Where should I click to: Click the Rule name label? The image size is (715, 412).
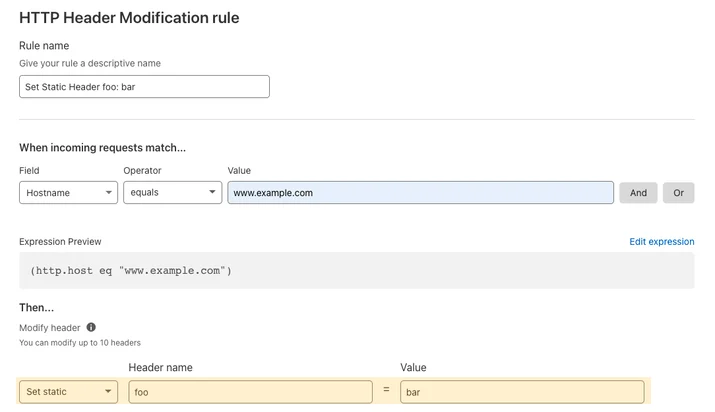[x=44, y=46]
